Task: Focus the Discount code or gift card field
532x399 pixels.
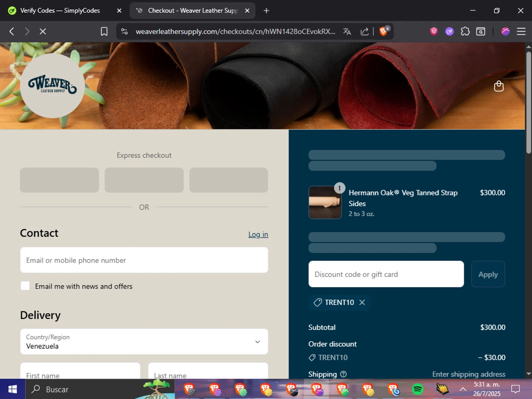Action: (386, 274)
